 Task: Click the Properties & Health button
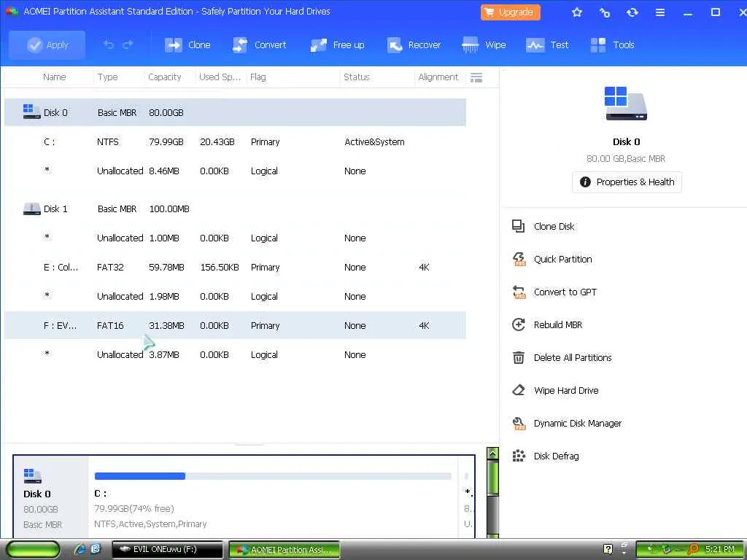click(627, 182)
